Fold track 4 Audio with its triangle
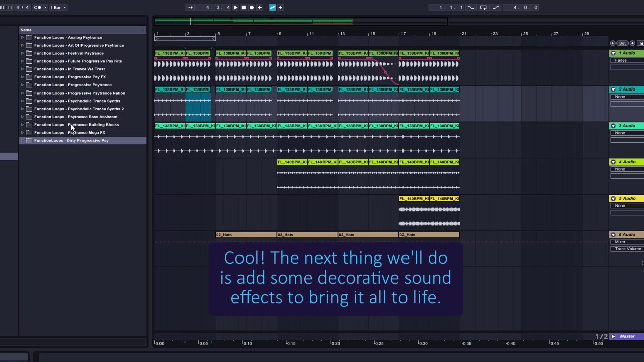 613,162
